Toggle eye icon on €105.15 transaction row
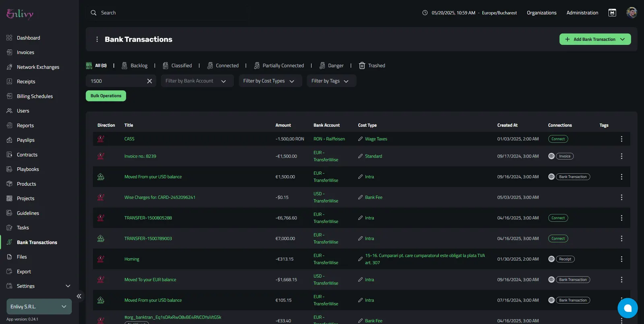 (x=551, y=300)
